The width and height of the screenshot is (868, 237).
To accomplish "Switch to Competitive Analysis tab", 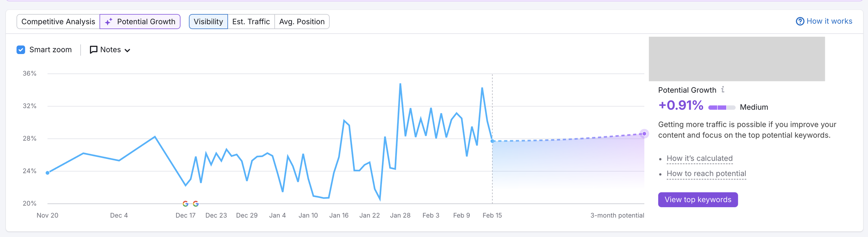I will pos(58,21).
